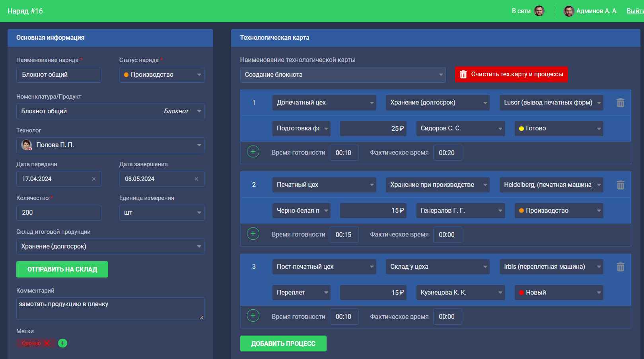This screenshot has width=644, height=359.
Task: Click the Выйти logout link
Action: coord(635,11)
